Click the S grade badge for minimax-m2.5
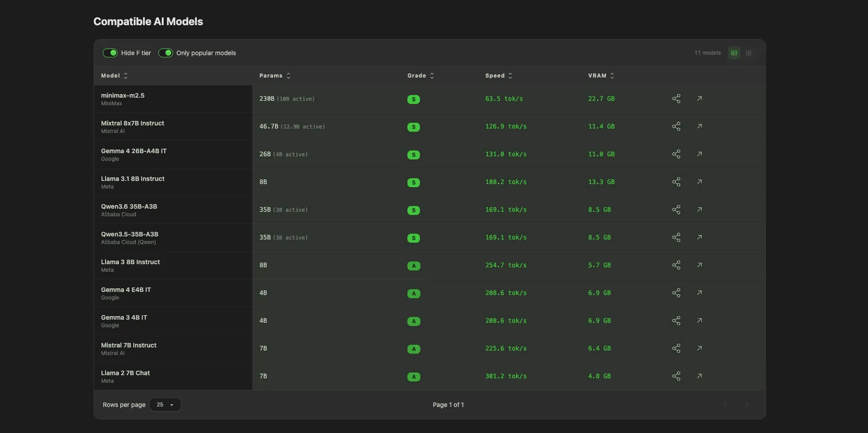Screen dimensions: 868x433 [x=414, y=99]
